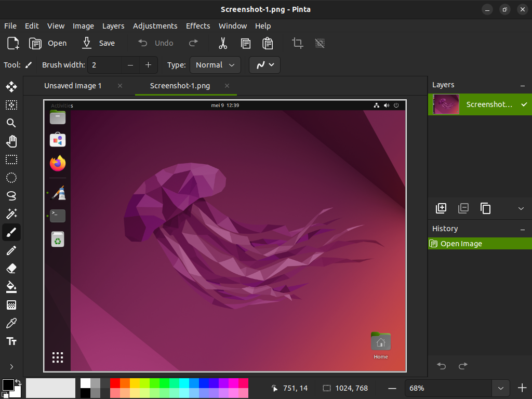Click Crop to Selection icon
532x399 pixels.
[298, 43]
